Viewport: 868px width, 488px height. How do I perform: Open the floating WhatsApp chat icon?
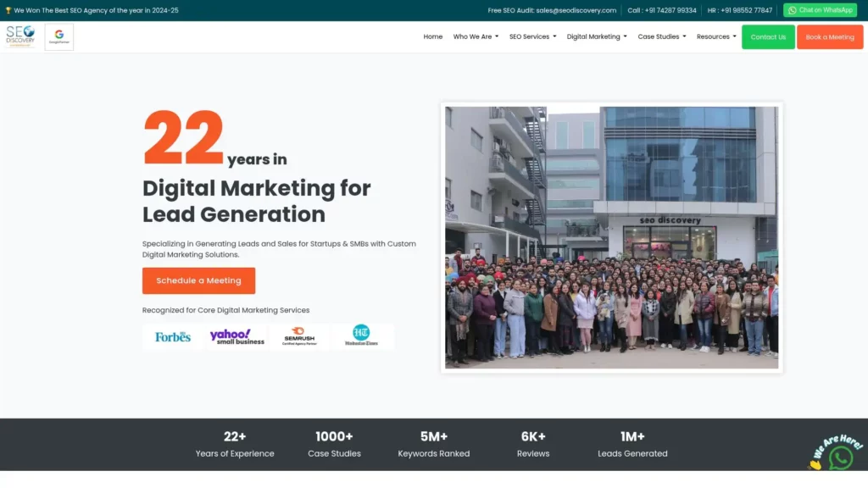point(840,458)
